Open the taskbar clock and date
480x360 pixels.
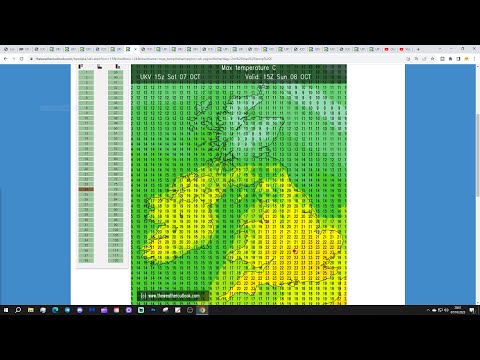[458, 310]
